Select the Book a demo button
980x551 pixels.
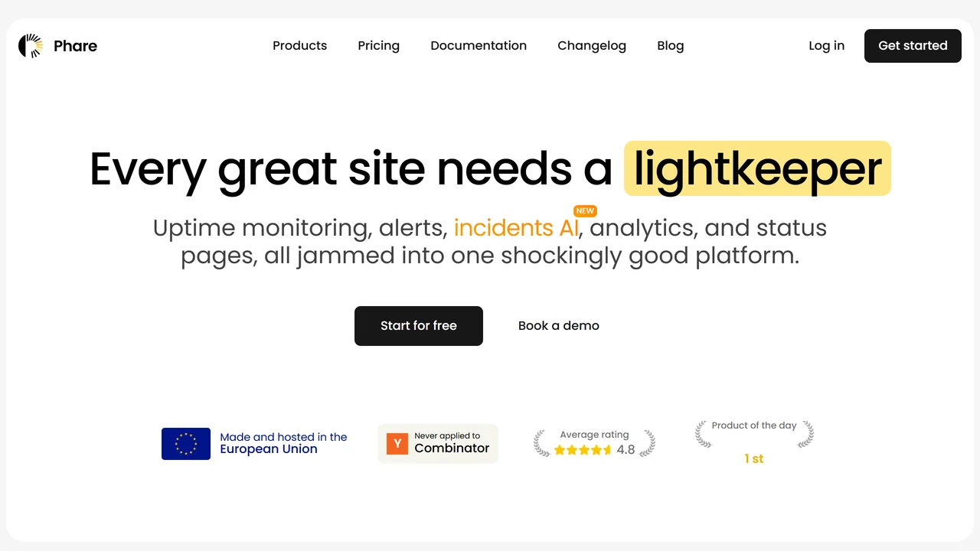[559, 326]
